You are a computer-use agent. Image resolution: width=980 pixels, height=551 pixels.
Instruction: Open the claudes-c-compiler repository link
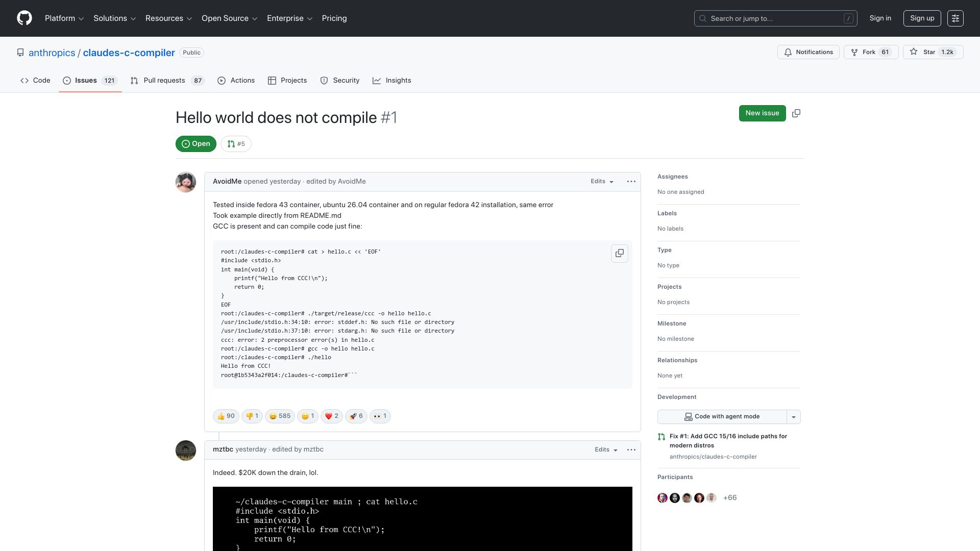pyautogui.click(x=129, y=53)
